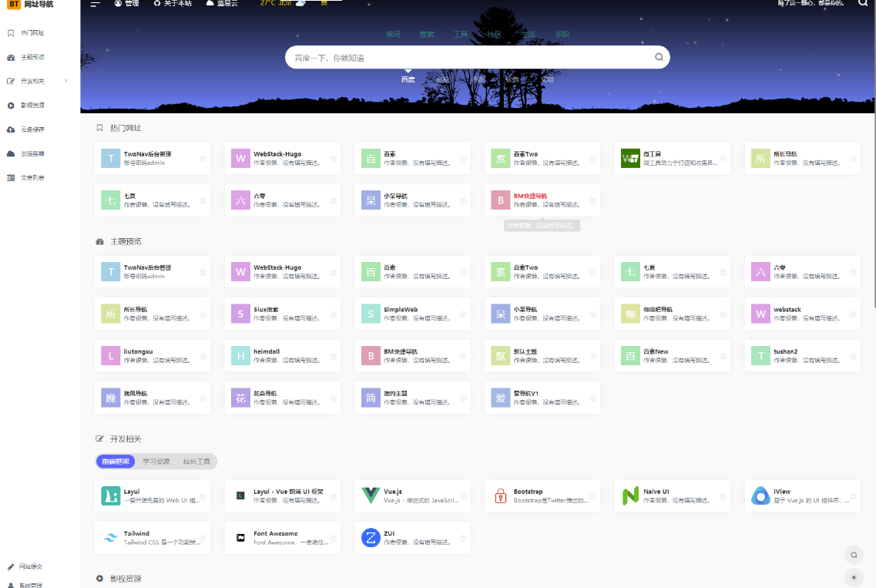
Task: Select the 前端框架 pill tab
Action: pyautogui.click(x=116, y=461)
